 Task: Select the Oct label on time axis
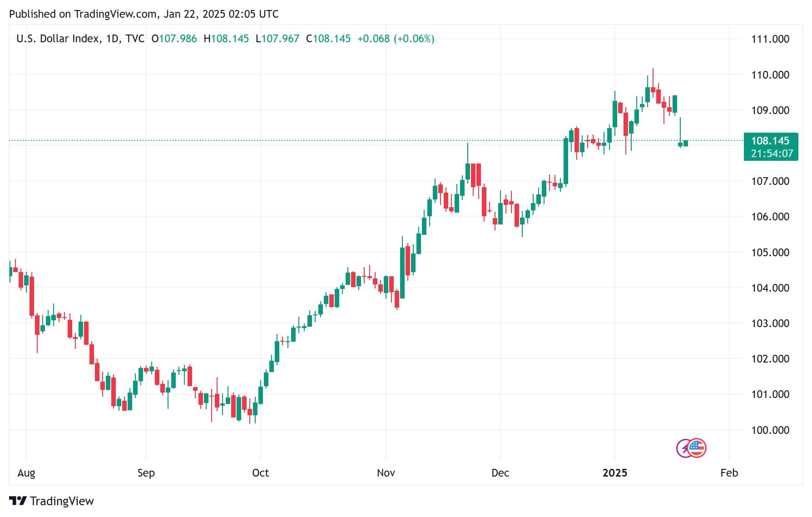tap(260, 473)
